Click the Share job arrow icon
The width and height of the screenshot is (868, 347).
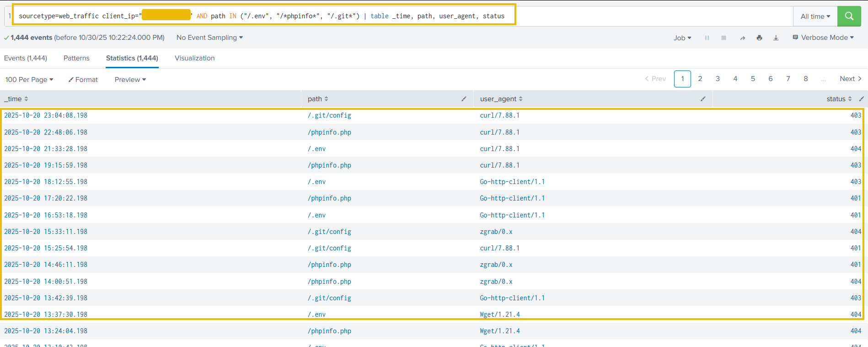(x=742, y=38)
